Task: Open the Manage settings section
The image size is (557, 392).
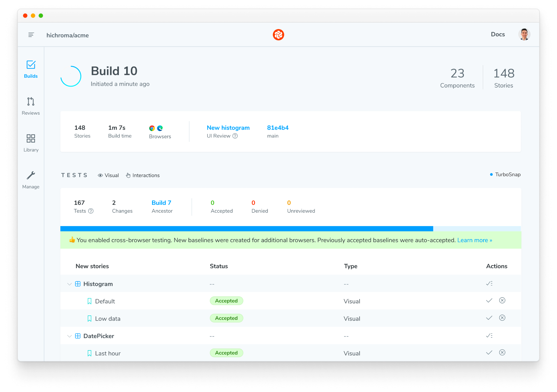Action: tap(31, 180)
